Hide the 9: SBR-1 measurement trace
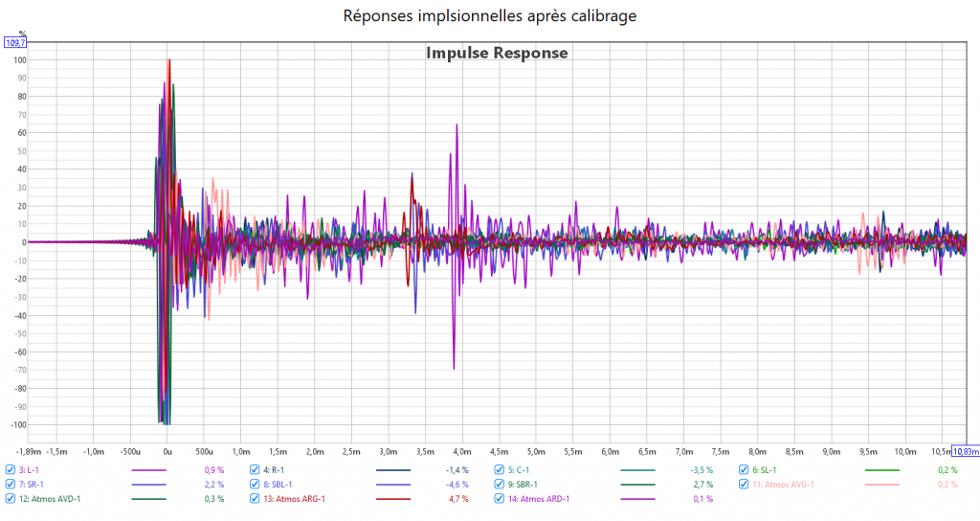980x521 pixels. pos(501,485)
